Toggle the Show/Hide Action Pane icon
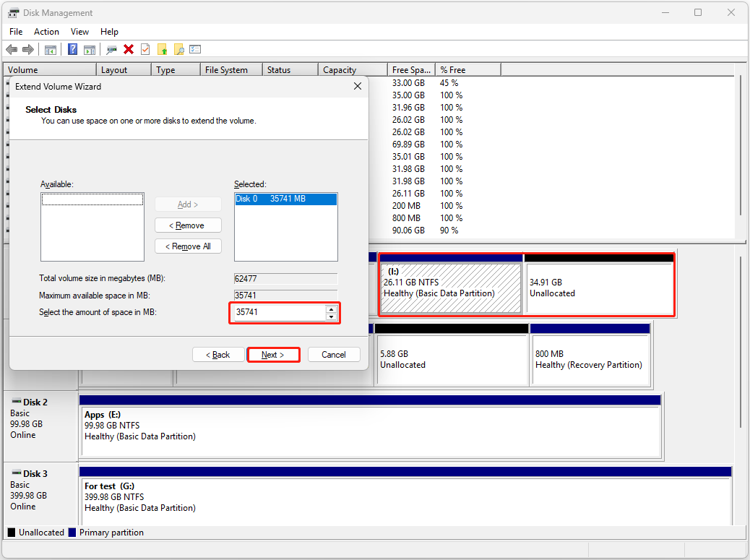This screenshot has height=560, width=750. 90,49
